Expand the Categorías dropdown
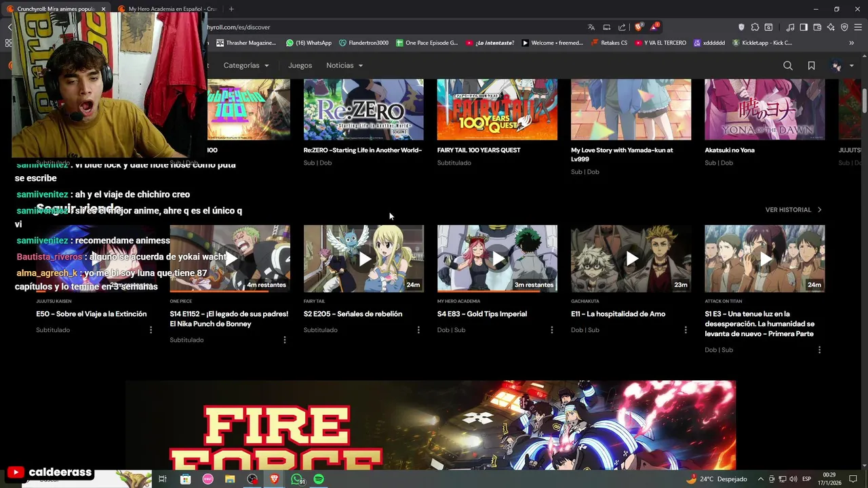868x488 pixels. point(246,66)
